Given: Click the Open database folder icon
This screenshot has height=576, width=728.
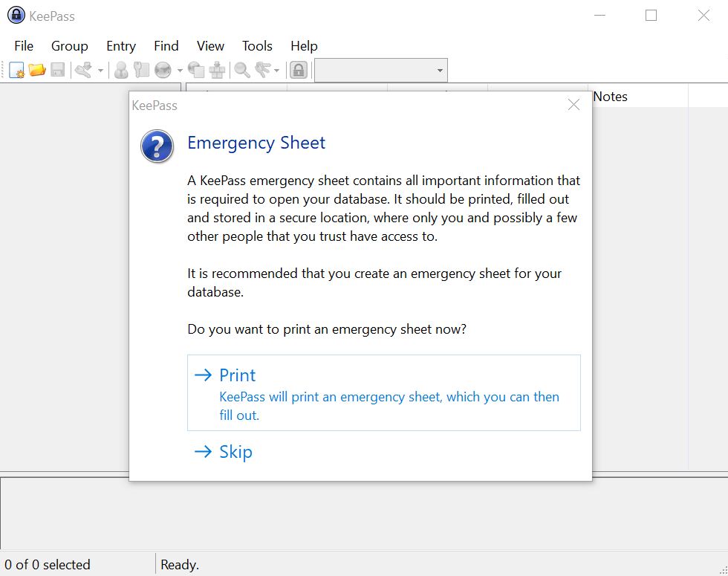Looking at the screenshot, I should 37,70.
